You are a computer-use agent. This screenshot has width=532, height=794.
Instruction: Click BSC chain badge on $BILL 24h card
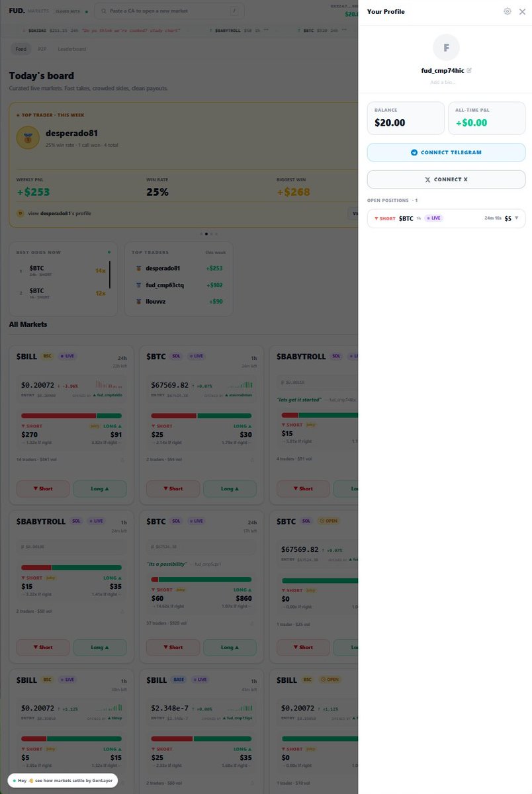[x=48, y=356]
